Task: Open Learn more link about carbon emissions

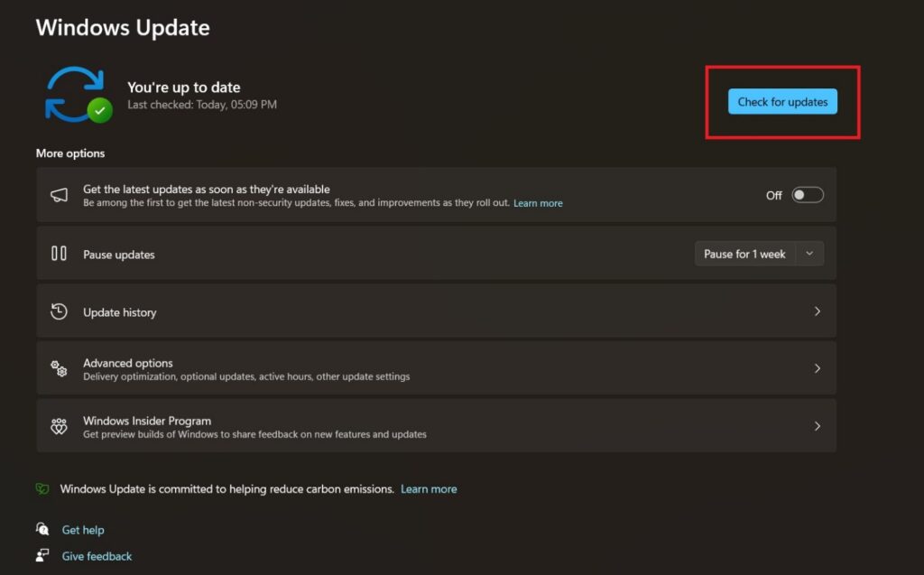Action: point(429,488)
